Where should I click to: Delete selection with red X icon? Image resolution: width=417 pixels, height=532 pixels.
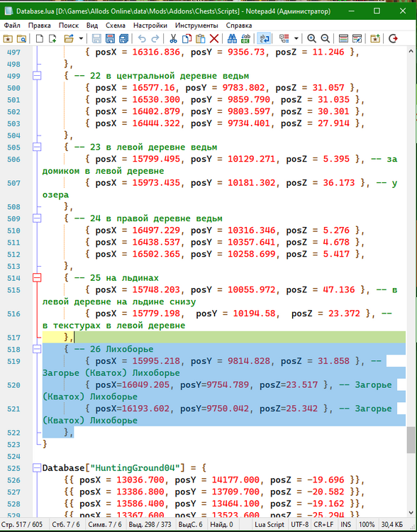tap(213, 39)
